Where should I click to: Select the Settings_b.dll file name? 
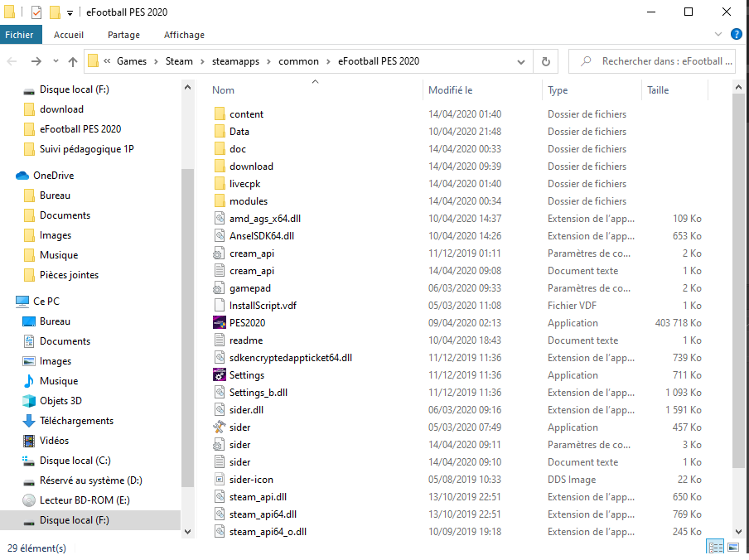259,393
